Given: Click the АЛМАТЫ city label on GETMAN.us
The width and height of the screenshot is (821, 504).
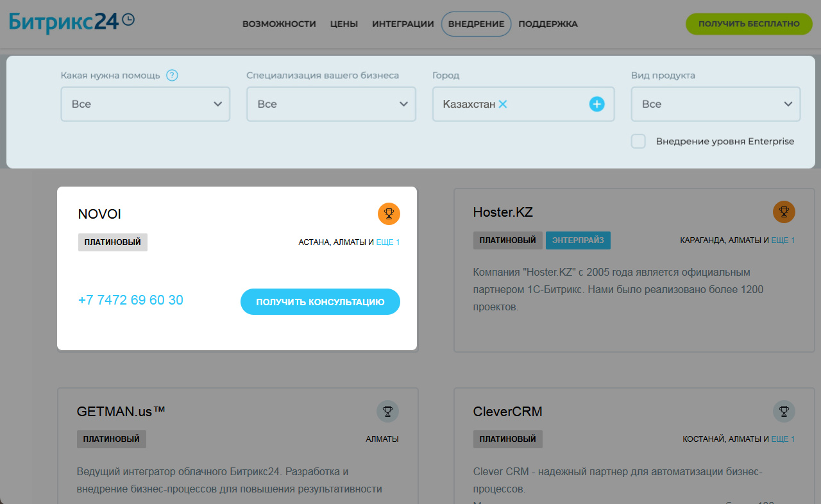Looking at the screenshot, I should 382,439.
